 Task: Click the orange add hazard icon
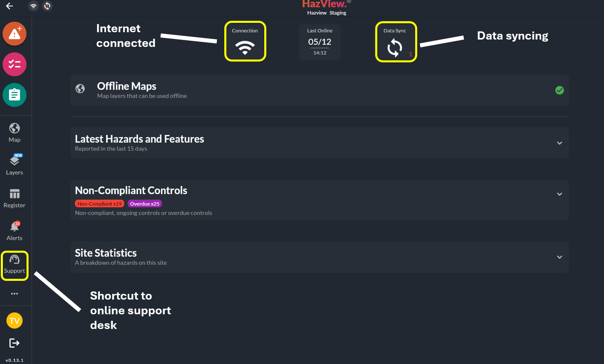pyautogui.click(x=15, y=34)
